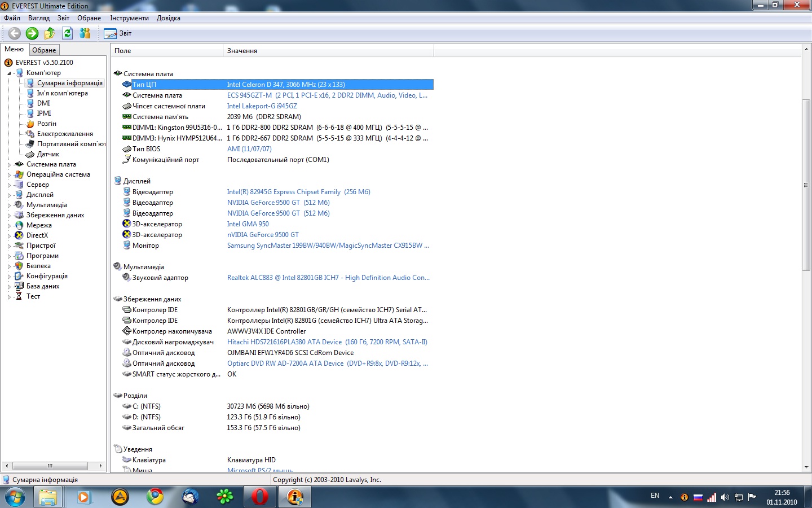Open the Intel Lakeport-G i945GZ chipset link
The height and width of the screenshot is (508, 812).
point(262,106)
